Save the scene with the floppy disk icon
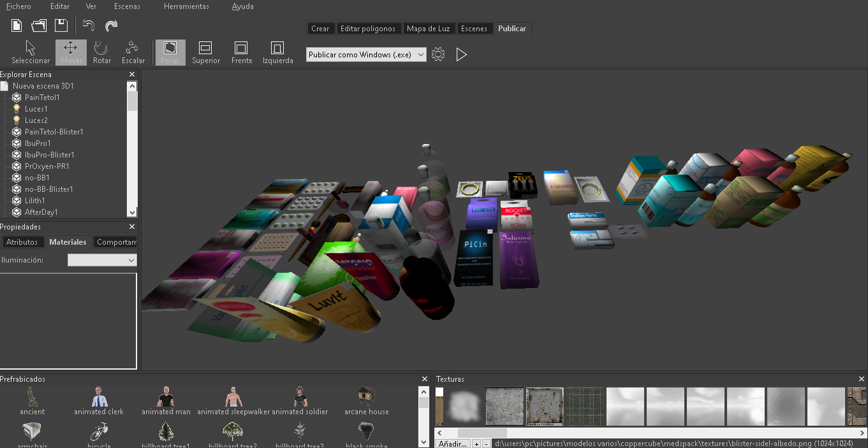This screenshot has width=868, height=448. (x=61, y=25)
